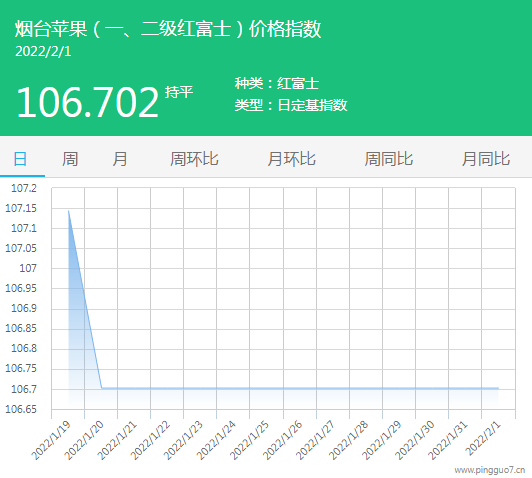Viewport: 532px width, 478px height.
Task: Switch to the 周 weekly tab
Action: click(x=70, y=159)
